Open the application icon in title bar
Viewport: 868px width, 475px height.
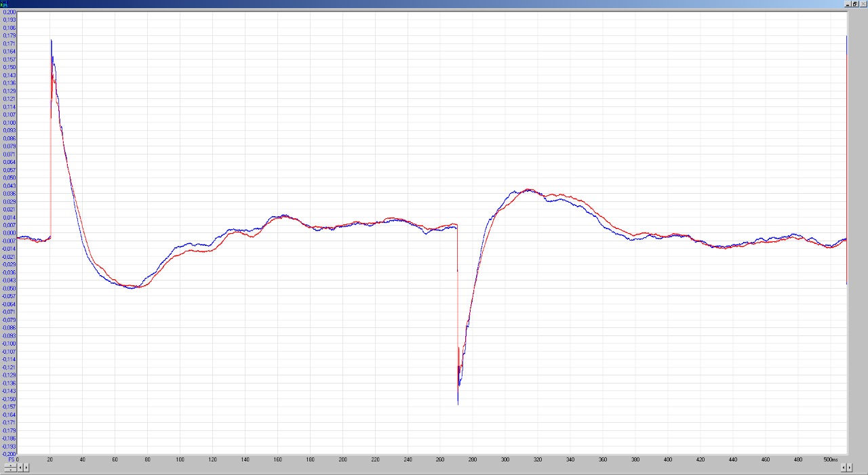(3, 4)
